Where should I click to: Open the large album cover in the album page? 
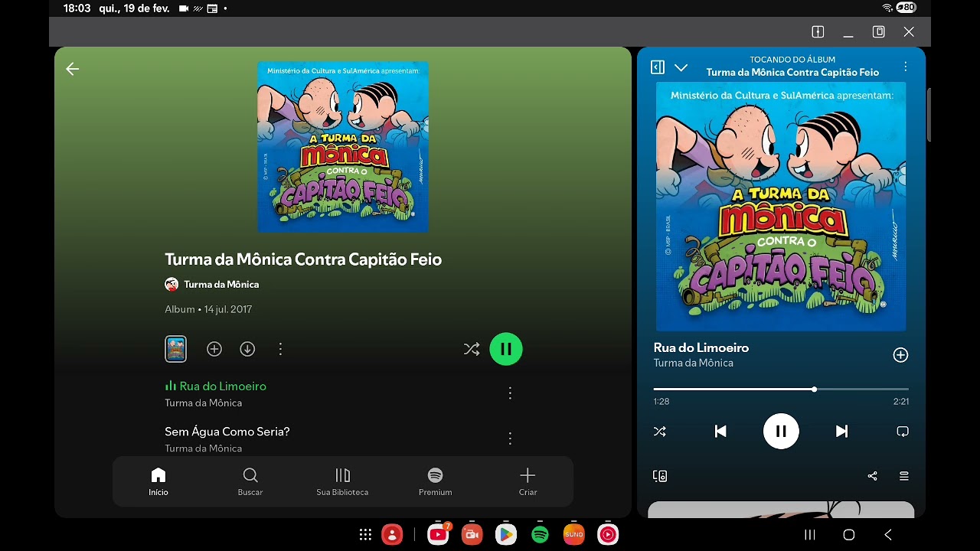[x=343, y=146]
